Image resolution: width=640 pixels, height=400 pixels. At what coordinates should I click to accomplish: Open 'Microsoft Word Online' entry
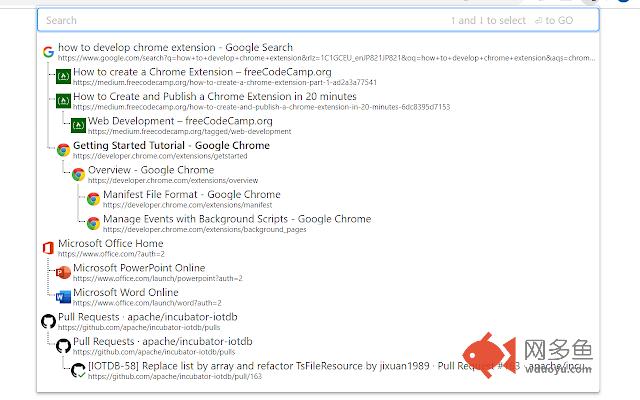click(x=126, y=292)
